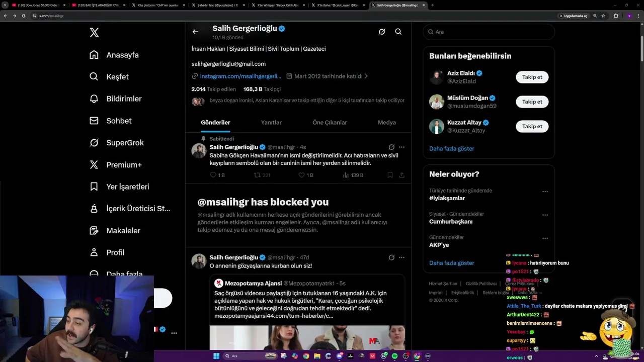Open Daha fazla göster under Neler oluyor
The height and width of the screenshot is (362, 644).
451,263
